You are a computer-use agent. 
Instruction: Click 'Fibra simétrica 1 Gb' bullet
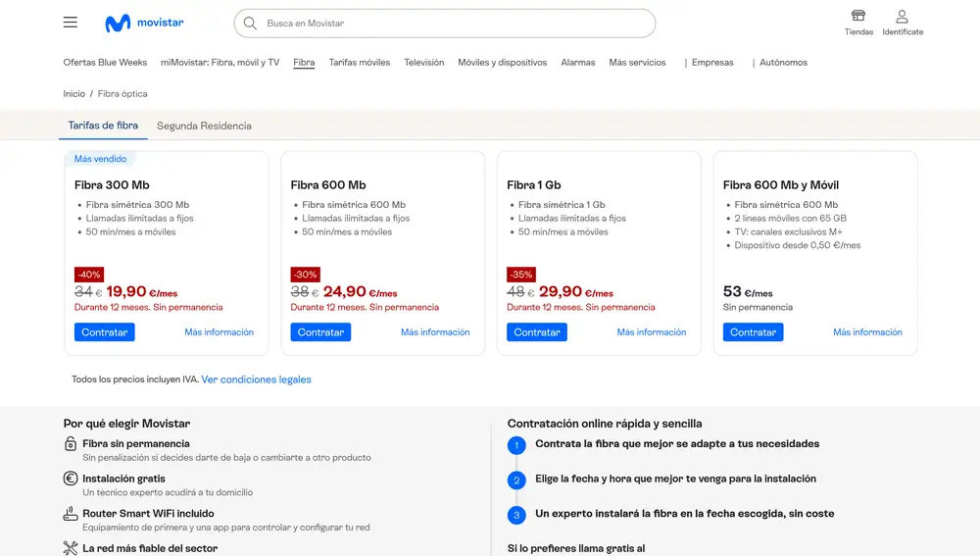coord(562,205)
